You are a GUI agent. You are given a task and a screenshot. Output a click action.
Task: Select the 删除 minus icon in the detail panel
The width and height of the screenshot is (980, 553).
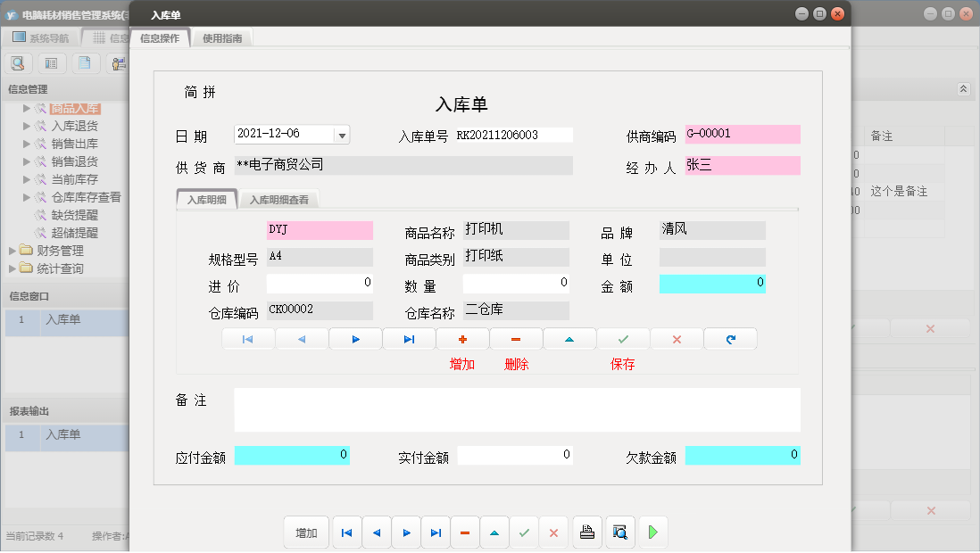pyautogui.click(x=516, y=339)
